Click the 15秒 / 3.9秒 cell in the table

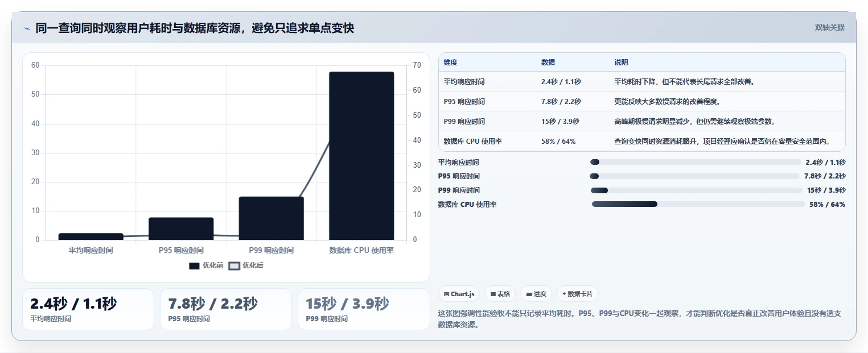tap(560, 122)
